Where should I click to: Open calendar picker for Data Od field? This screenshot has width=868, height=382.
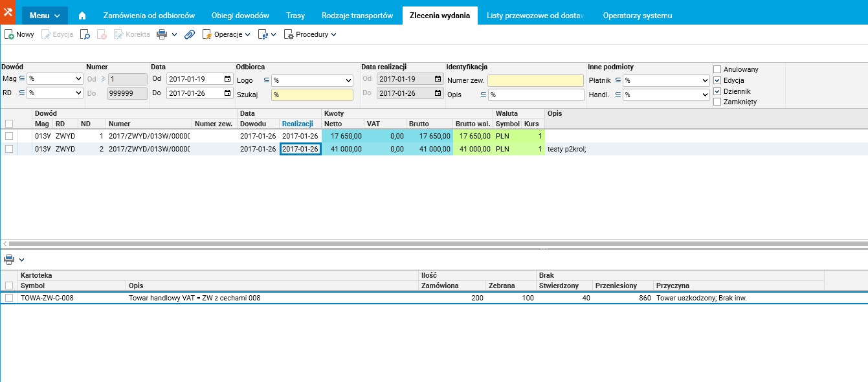coord(227,79)
